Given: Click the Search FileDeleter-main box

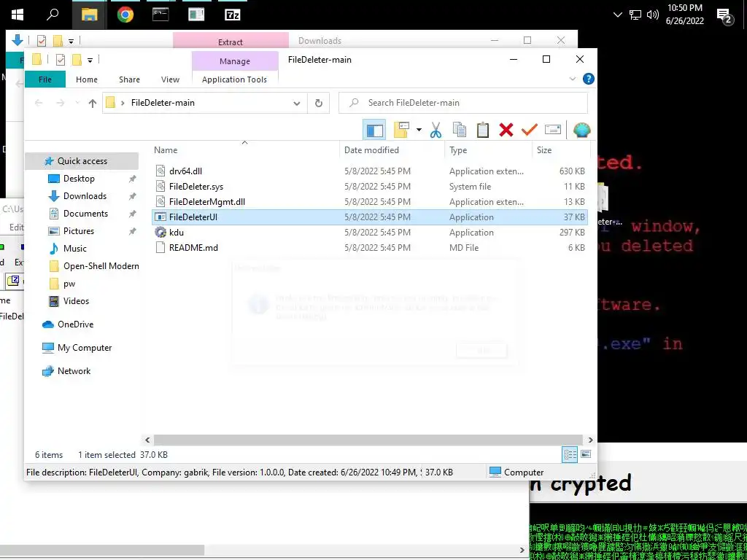Looking at the screenshot, I should [463, 103].
